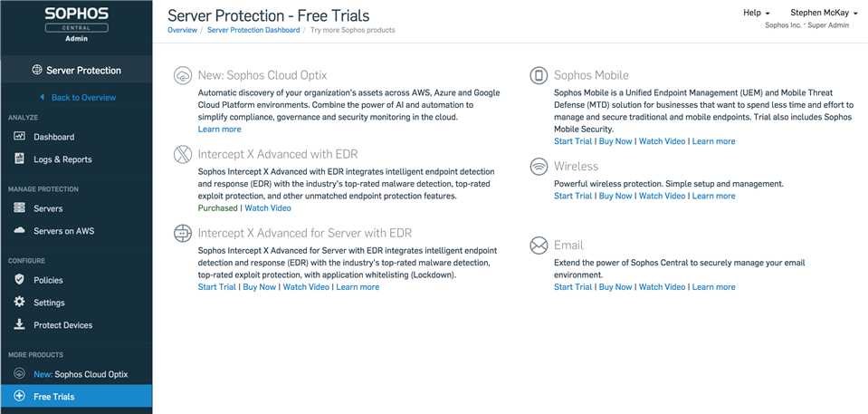Image resolution: width=868 pixels, height=414 pixels.
Task: Start Trial for Sophos Mobile
Action: (x=573, y=141)
